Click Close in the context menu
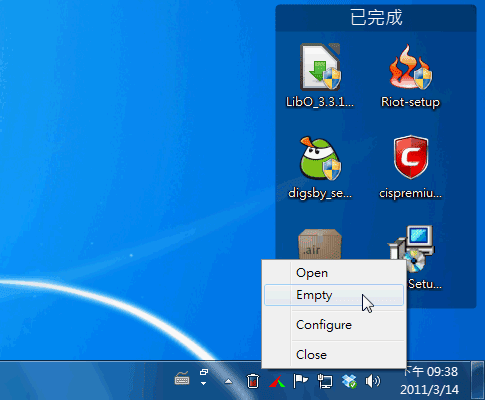485x400 pixels. pyautogui.click(x=334, y=355)
